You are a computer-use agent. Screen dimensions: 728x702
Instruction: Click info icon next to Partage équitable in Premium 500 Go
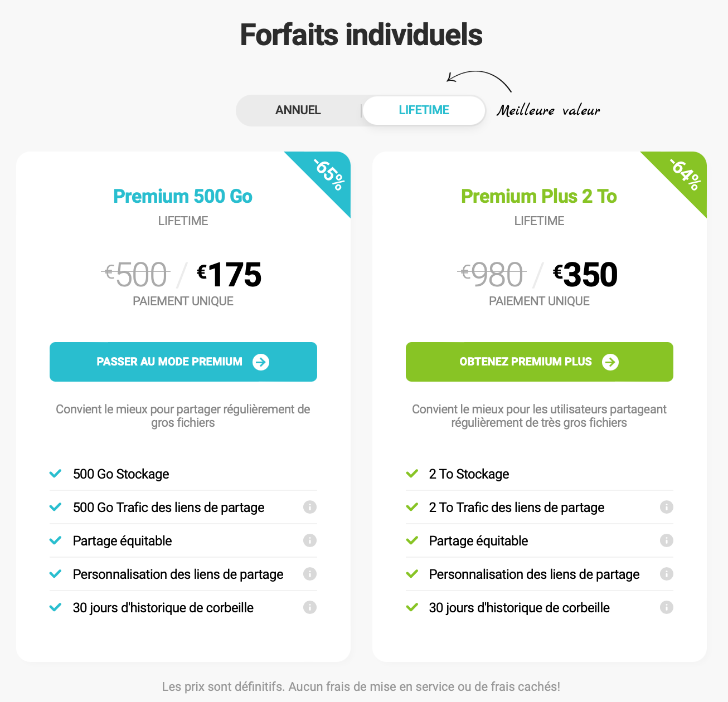click(310, 540)
